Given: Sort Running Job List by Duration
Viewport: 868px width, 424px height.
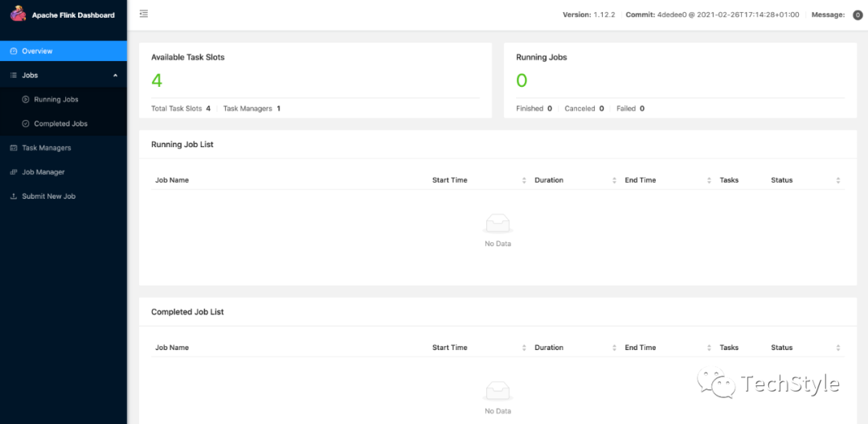Looking at the screenshot, I should point(614,180).
